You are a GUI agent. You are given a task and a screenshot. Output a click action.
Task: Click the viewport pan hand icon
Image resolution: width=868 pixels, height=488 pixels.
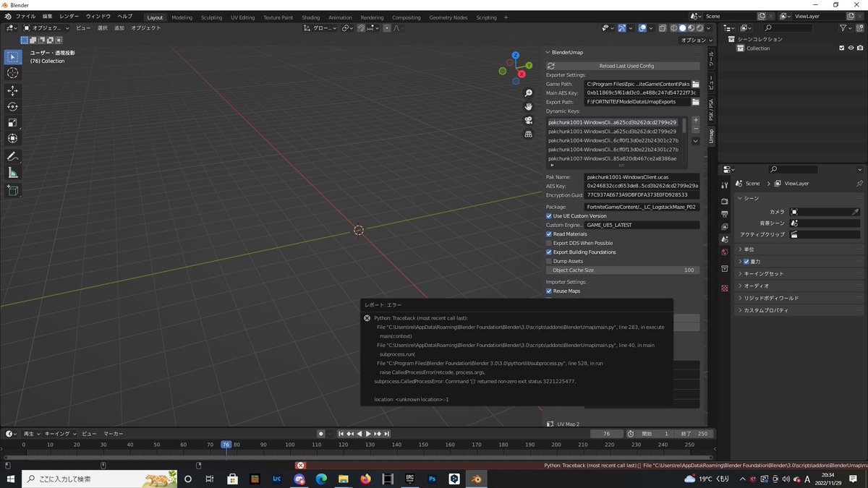(x=529, y=106)
